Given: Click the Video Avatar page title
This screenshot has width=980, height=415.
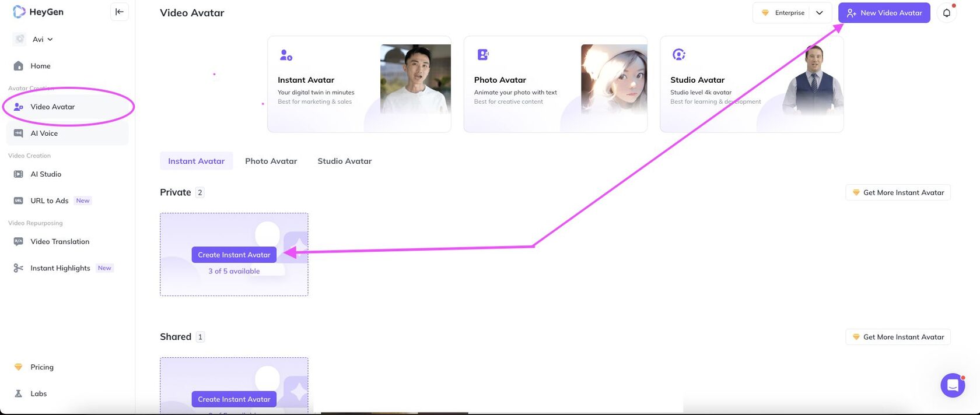Looking at the screenshot, I should (x=192, y=13).
